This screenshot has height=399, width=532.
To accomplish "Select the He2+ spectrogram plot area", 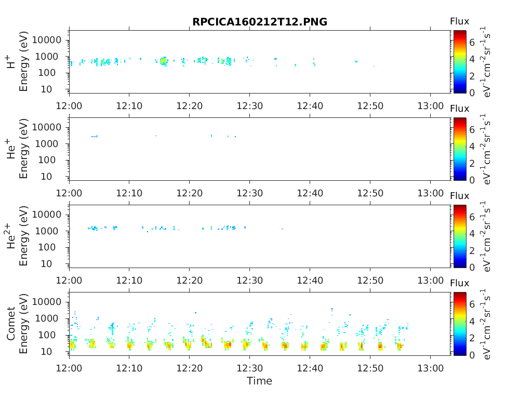I will (260, 236).
